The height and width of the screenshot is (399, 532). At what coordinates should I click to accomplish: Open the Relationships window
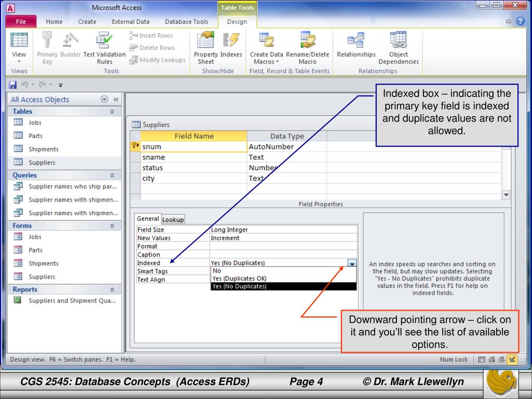pyautogui.click(x=356, y=45)
